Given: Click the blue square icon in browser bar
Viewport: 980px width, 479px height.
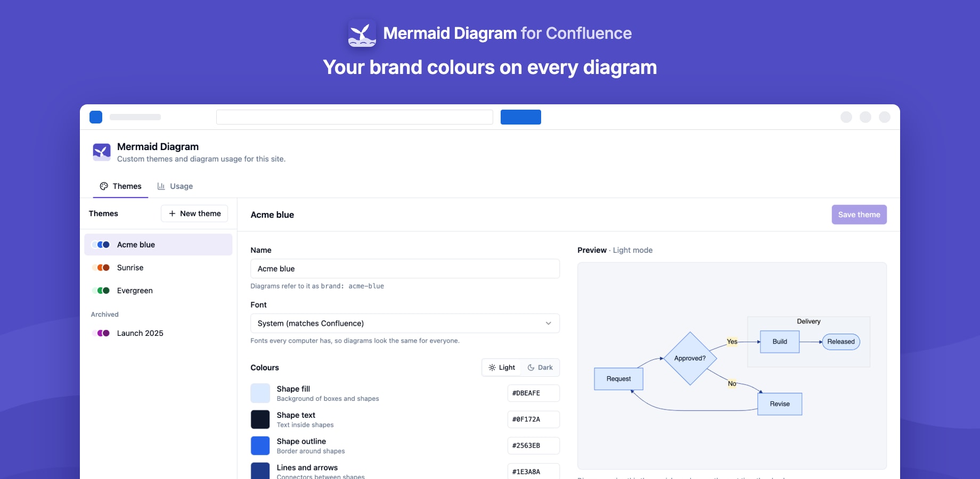Looking at the screenshot, I should click(x=96, y=117).
